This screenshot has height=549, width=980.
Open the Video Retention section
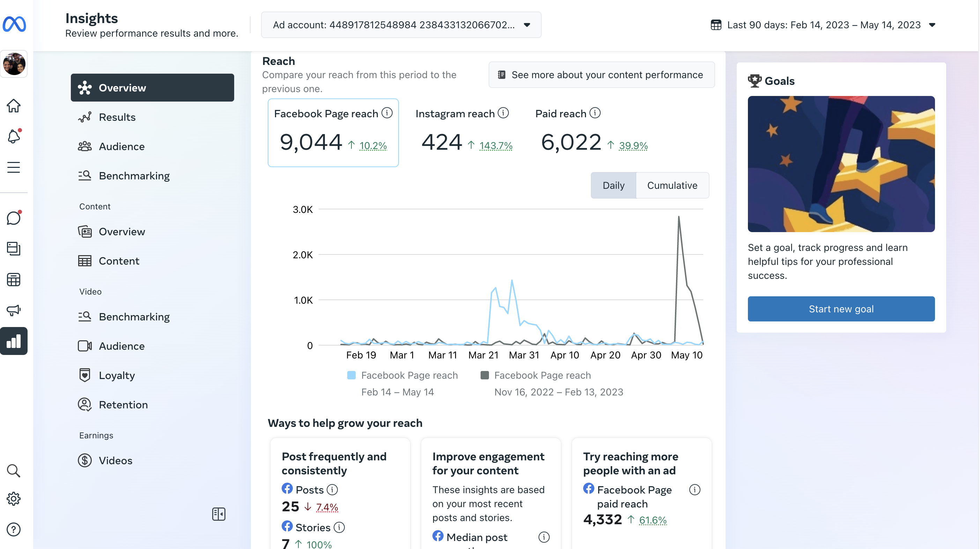123,405
